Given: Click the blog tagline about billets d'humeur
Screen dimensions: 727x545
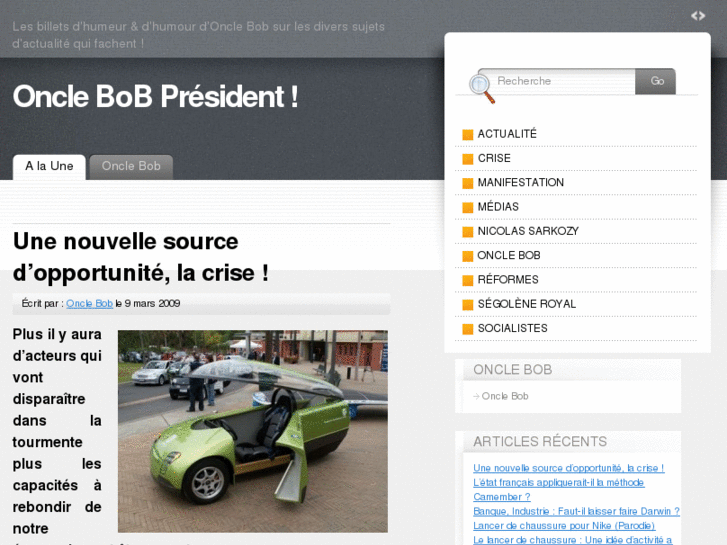Looking at the screenshot, I should point(198,35).
